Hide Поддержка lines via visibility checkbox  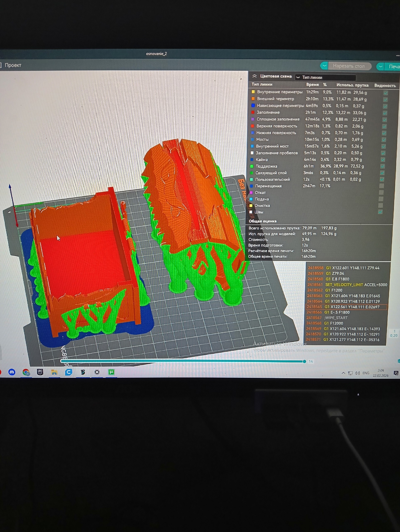pyautogui.click(x=383, y=166)
